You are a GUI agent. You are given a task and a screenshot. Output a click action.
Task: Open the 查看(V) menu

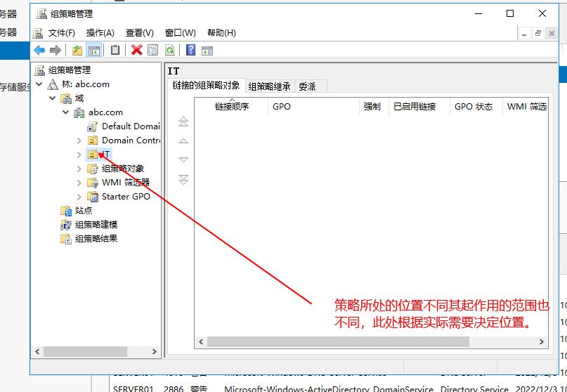click(140, 33)
